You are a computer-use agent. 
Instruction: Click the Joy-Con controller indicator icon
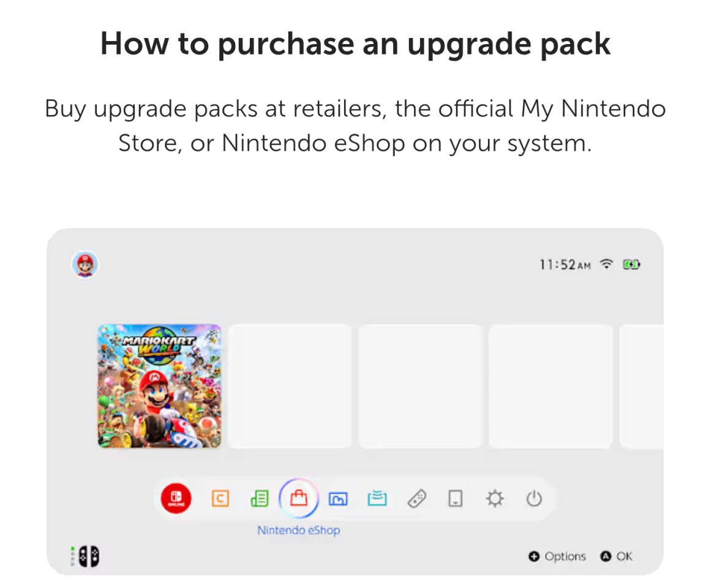[86, 556]
